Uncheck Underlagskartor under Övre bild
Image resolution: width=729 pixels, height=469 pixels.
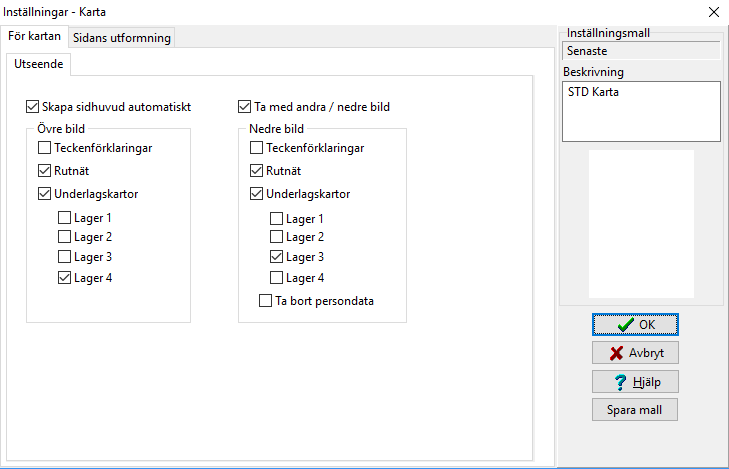coord(44,193)
